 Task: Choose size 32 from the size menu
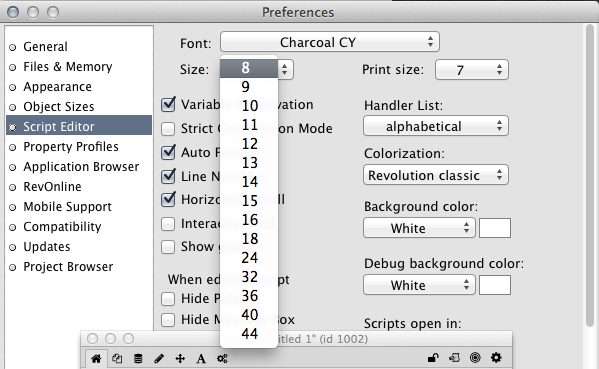pos(249,277)
